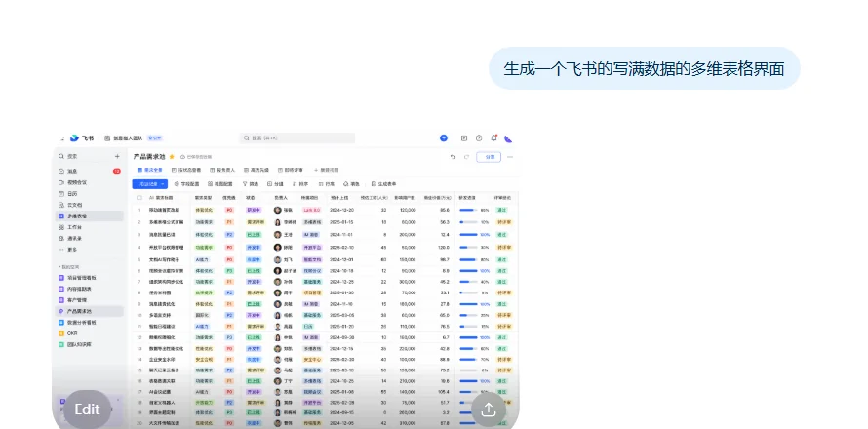The height and width of the screenshot is (429, 868).
Task: Click the 10% progress bar in row 2
Action: point(468,222)
